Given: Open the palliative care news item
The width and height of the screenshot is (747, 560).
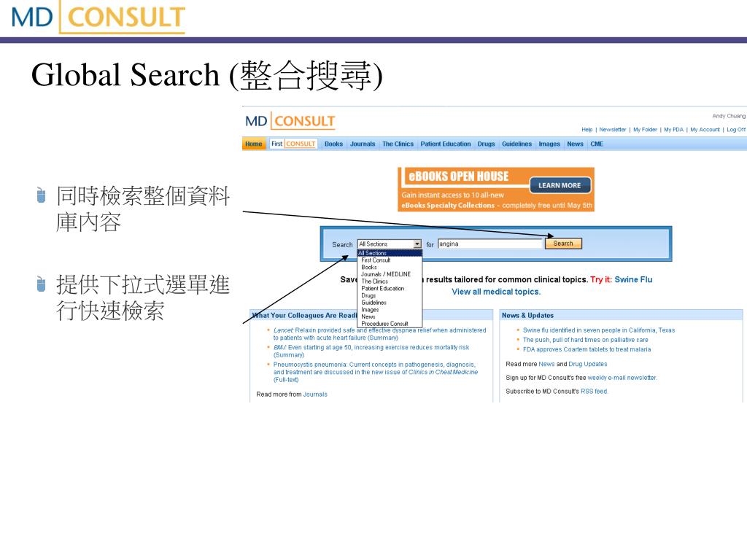Looking at the screenshot, I should tap(586, 340).
